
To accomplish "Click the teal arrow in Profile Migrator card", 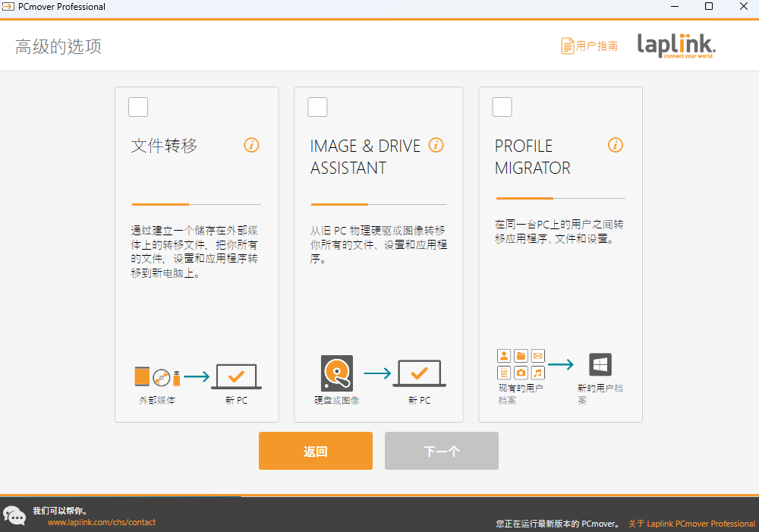I will pos(561,364).
